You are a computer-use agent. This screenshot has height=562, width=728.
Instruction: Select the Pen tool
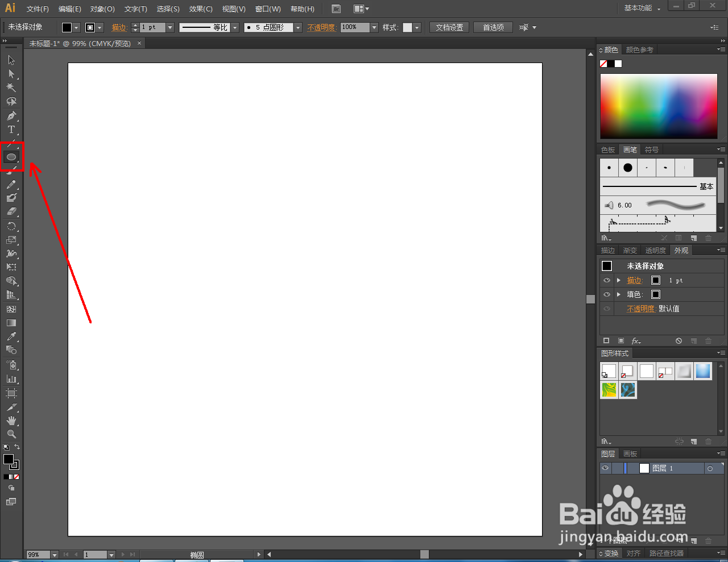[x=11, y=116]
